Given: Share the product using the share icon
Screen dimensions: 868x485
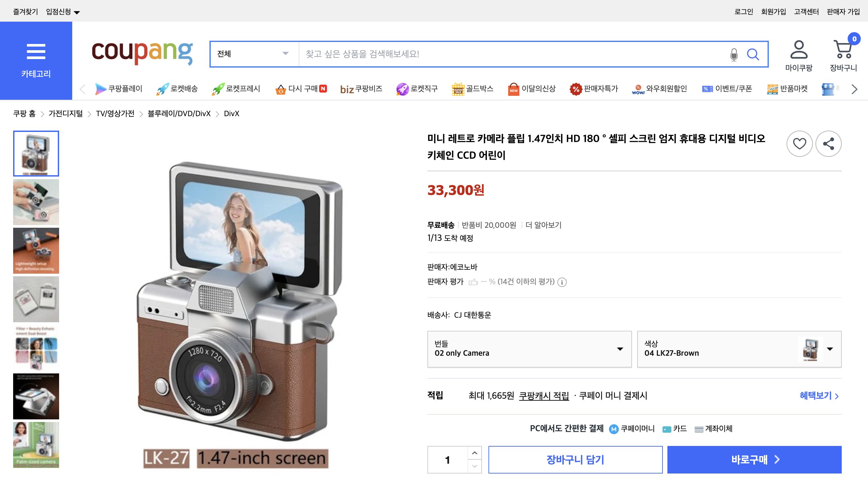Looking at the screenshot, I should [x=829, y=143].
